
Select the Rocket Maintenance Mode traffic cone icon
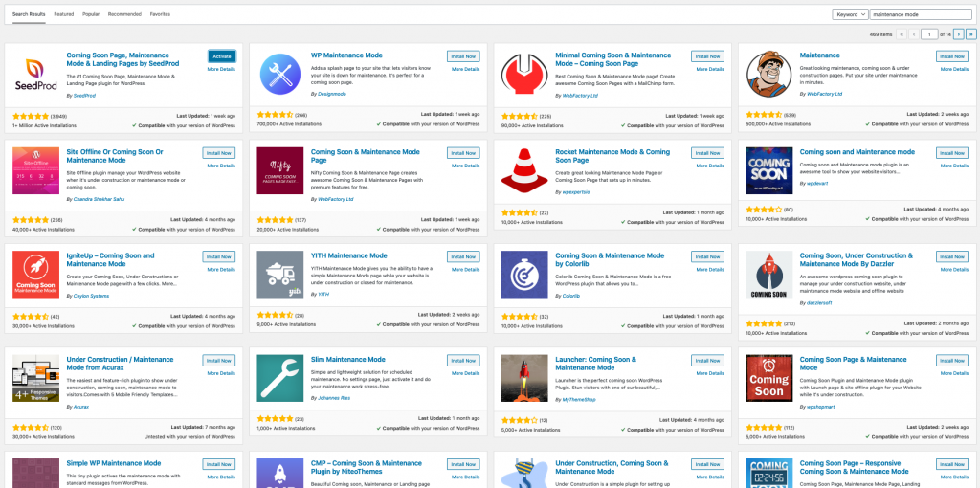click(524, 170)
